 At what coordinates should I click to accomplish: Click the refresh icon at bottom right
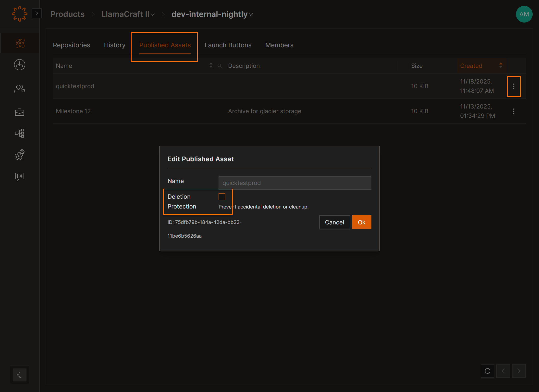(487, 371)
